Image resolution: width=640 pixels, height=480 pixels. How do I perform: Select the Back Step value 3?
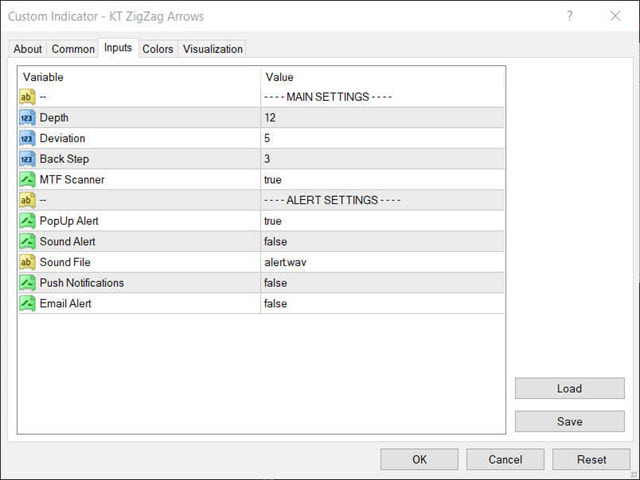[267, 159]
